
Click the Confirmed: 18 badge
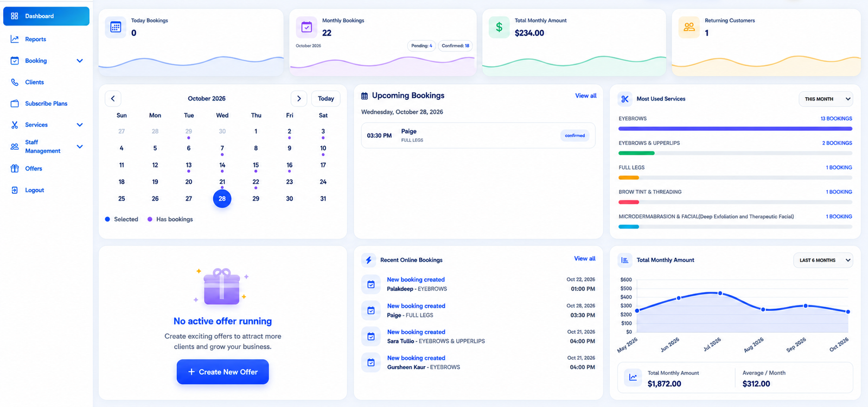coord(455,46)
